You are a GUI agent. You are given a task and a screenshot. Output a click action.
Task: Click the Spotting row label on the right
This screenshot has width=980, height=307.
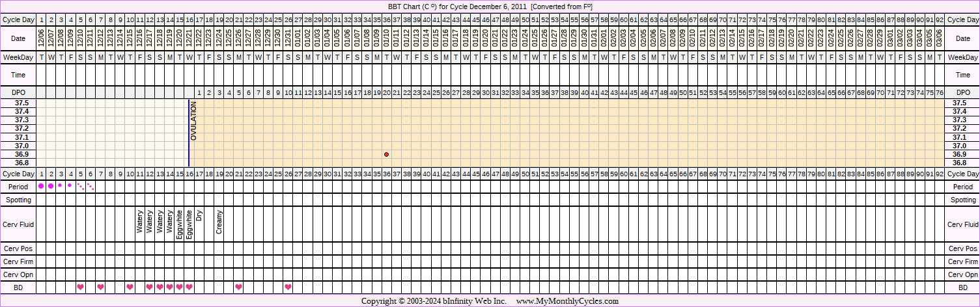pyautogui.click(x=962, y=200)
